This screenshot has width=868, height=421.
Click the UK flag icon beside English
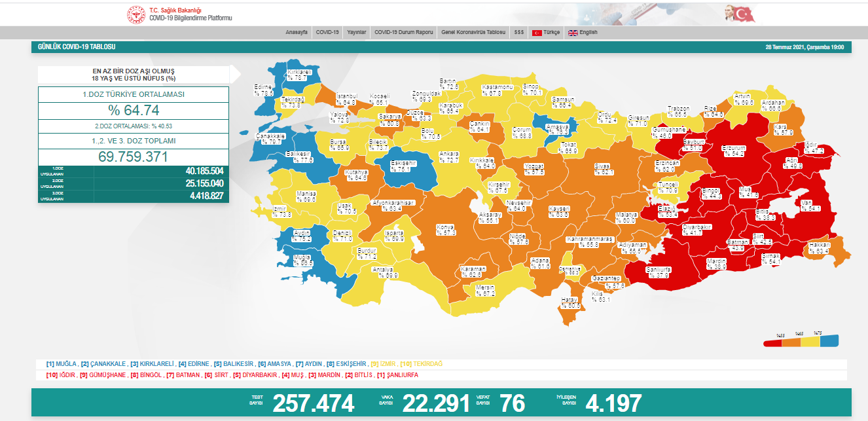tap(572, 33)
